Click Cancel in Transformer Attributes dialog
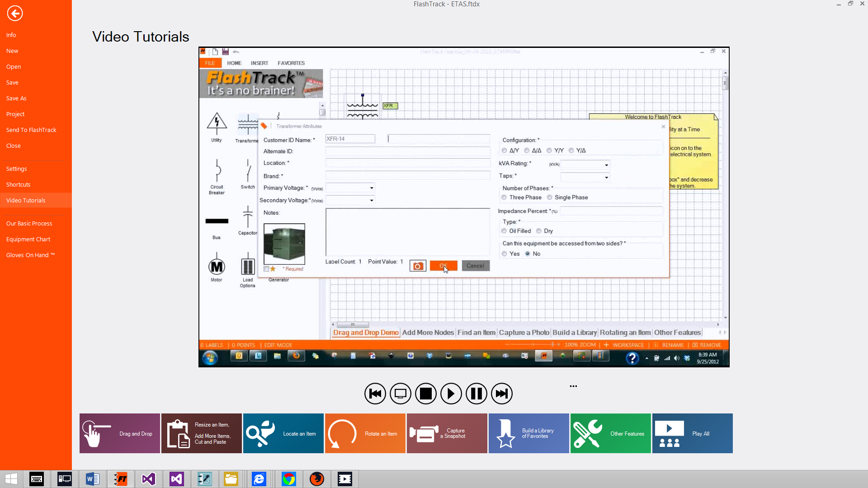 pos(476,266)
